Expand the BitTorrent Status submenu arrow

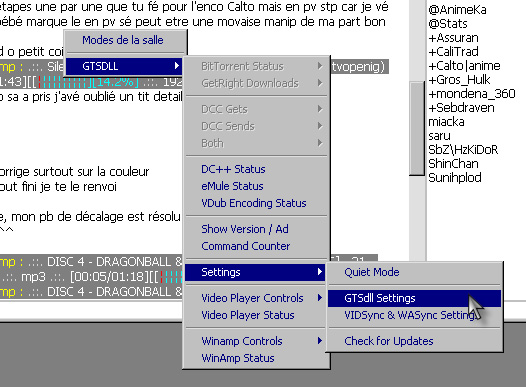[320, 66]
